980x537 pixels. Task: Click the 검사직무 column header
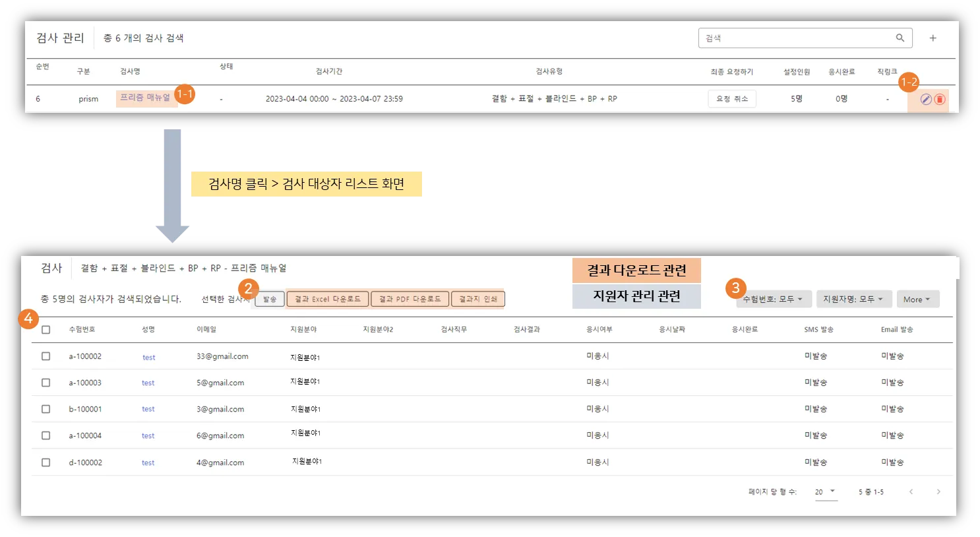pyautogui.click(x=454, y=330)
